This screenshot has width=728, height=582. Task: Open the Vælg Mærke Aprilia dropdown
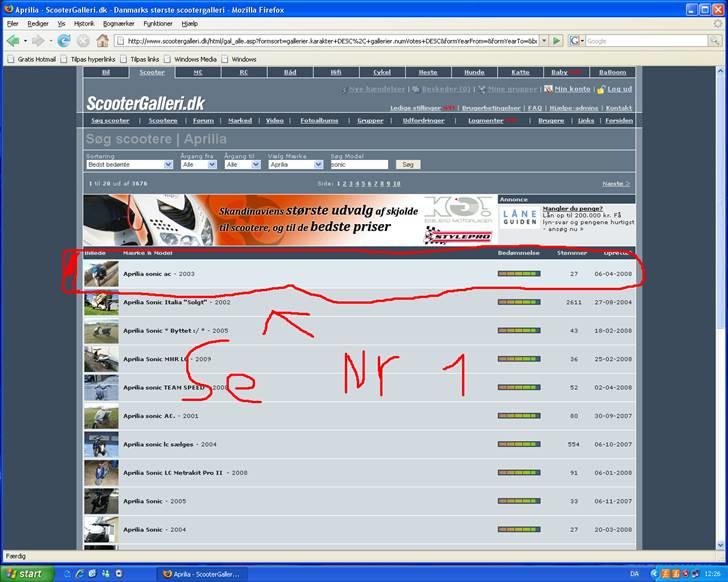pos(295,165)
